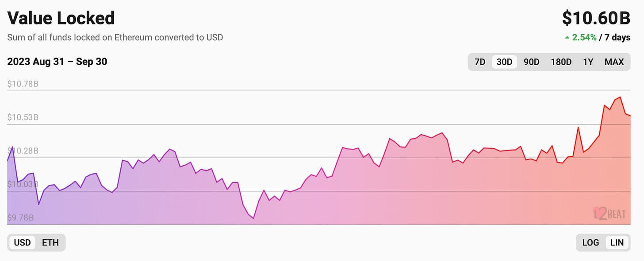The width and height of the screenshot is (644, 261).
Task: Click the $10.60B total value
Action: click(x=596, y=18)
